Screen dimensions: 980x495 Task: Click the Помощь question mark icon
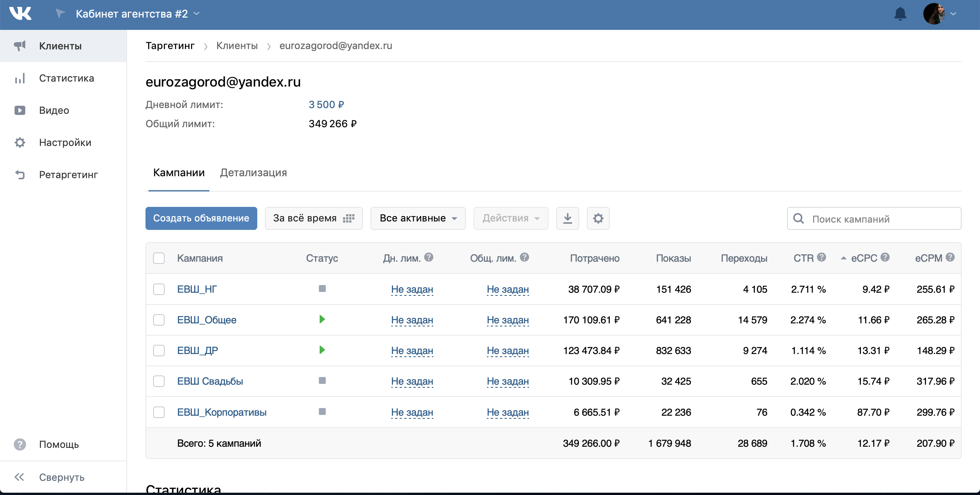coord(20,444)
